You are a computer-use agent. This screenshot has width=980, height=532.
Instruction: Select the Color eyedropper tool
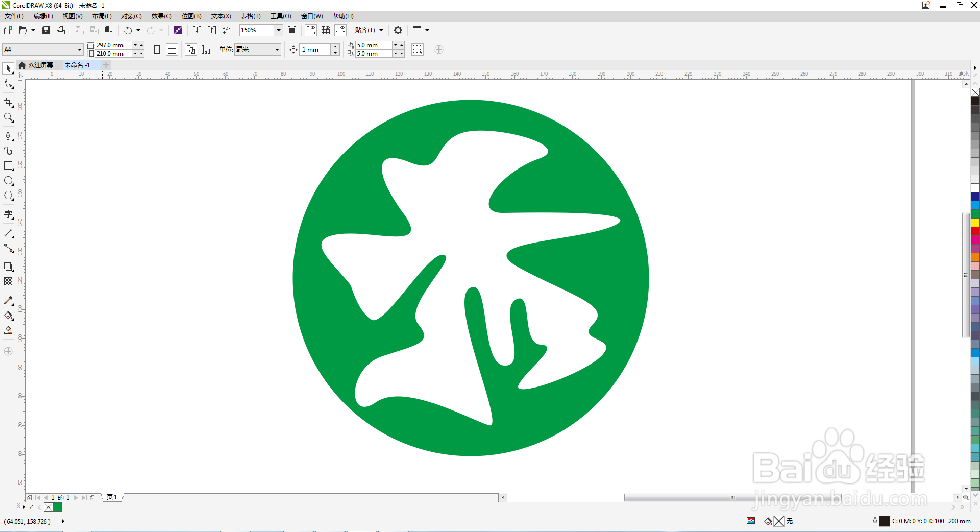click(x=8, y=300)
